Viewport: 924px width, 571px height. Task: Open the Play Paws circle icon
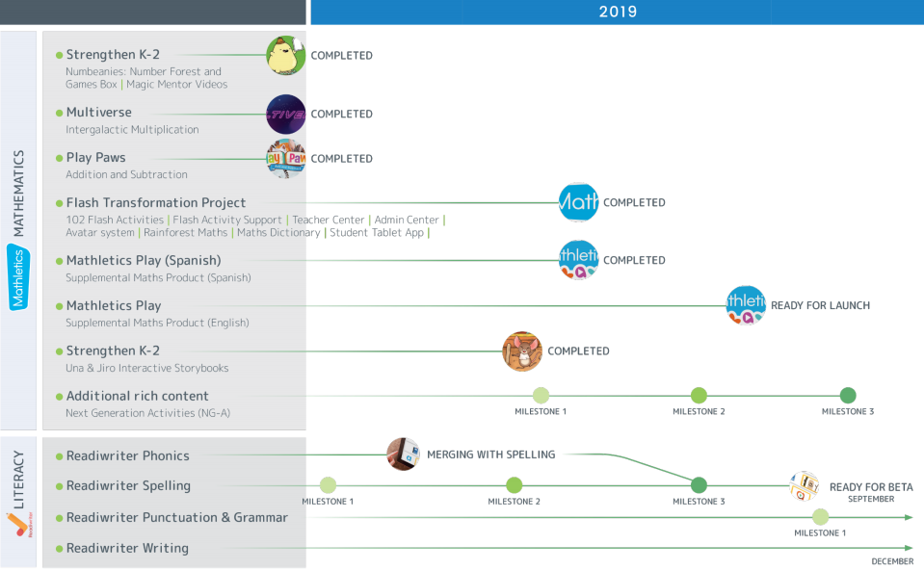pyautogui.click(x=286, y=159)
